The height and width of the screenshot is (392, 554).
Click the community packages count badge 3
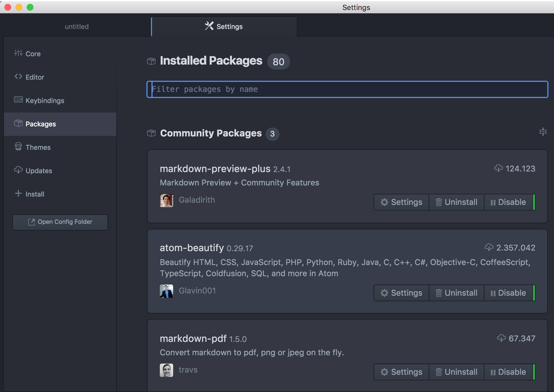273,134
